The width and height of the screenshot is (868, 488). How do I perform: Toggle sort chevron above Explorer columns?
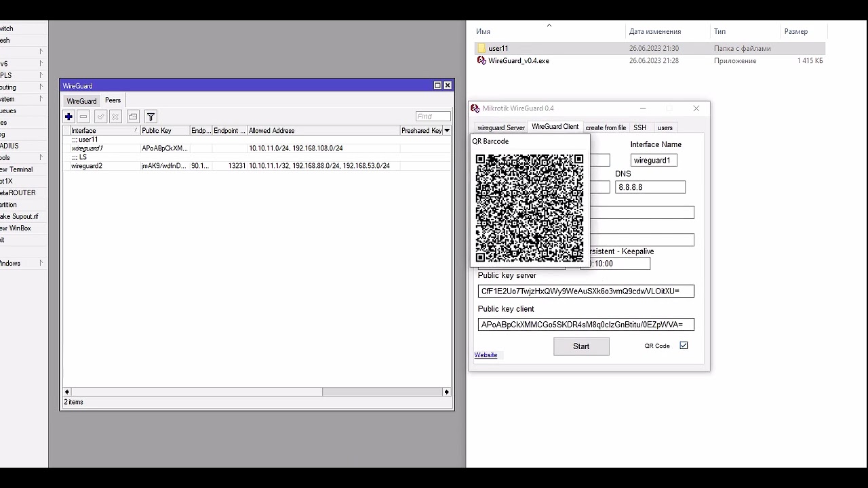point(549,25)
